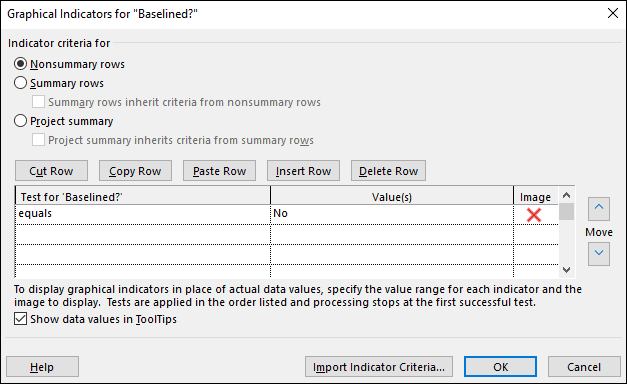Select the Project summary radio button
Image resolution: width=627 pixels, height=384 pixels.
(20, 121)
